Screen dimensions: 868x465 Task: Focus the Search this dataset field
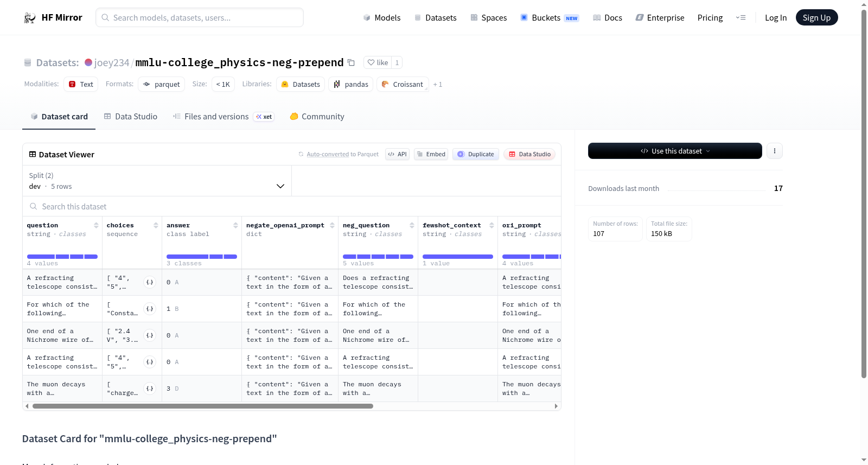coord(292,206)
